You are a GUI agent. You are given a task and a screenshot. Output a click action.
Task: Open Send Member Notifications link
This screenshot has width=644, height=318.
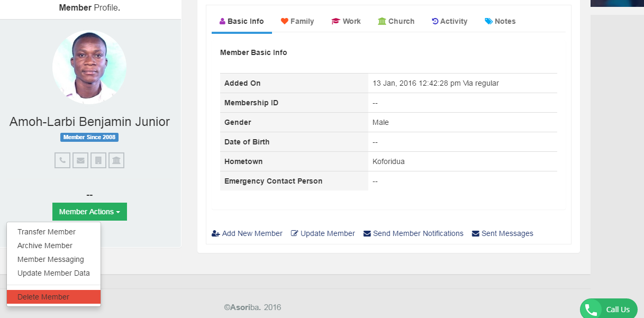(413, 233)
